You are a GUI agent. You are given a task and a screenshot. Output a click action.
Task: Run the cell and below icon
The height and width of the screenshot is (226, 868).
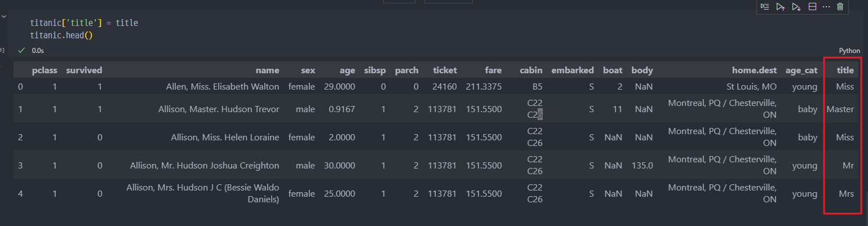pos(796,7)
